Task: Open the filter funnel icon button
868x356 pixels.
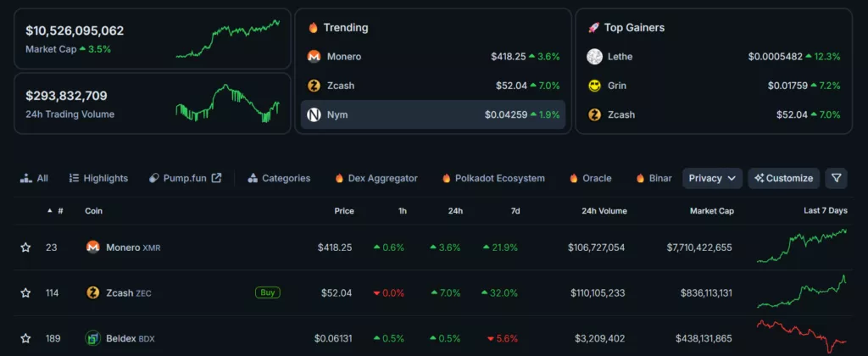Action: pos(837,178)
